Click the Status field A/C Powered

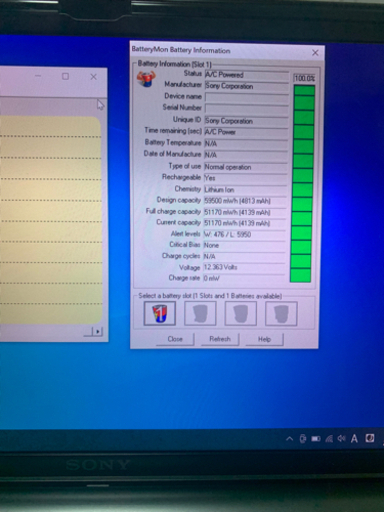tap(247, 75)
